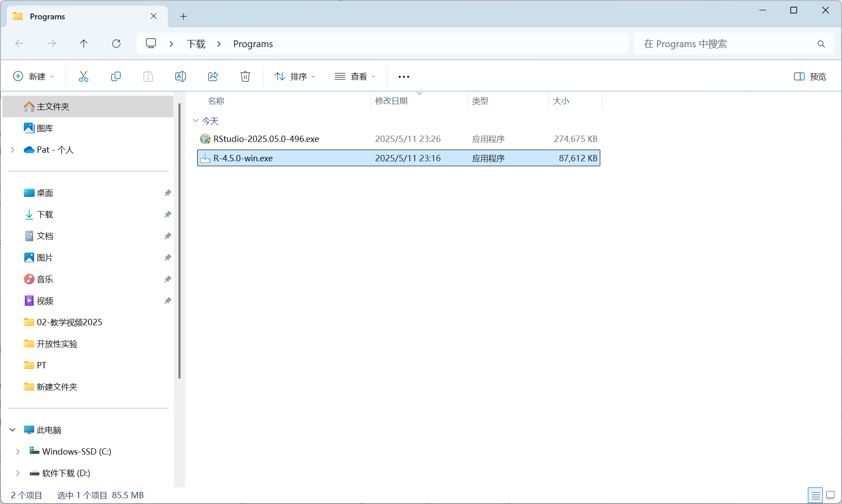Click chevron after 下载 in address bar
The height and width of the screenshot is (504, 842).
tap(219, 44)
